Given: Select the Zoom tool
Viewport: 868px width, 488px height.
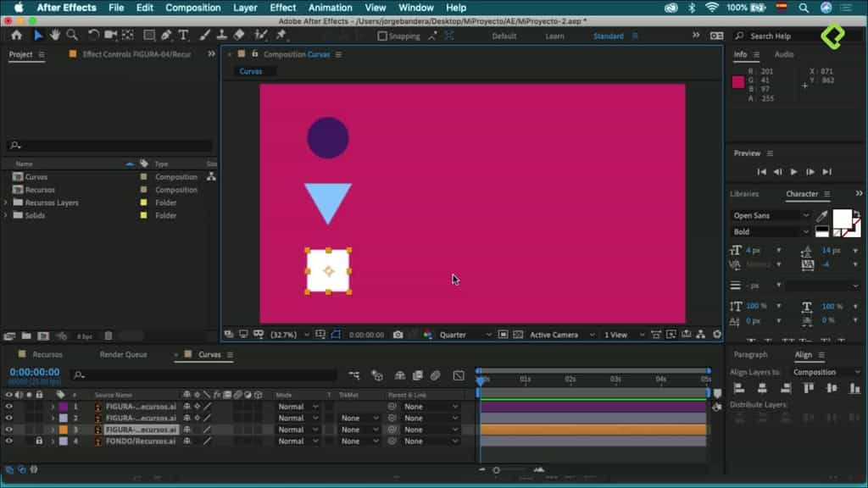Looking at the screenshot, I should (x=72, y=36).
